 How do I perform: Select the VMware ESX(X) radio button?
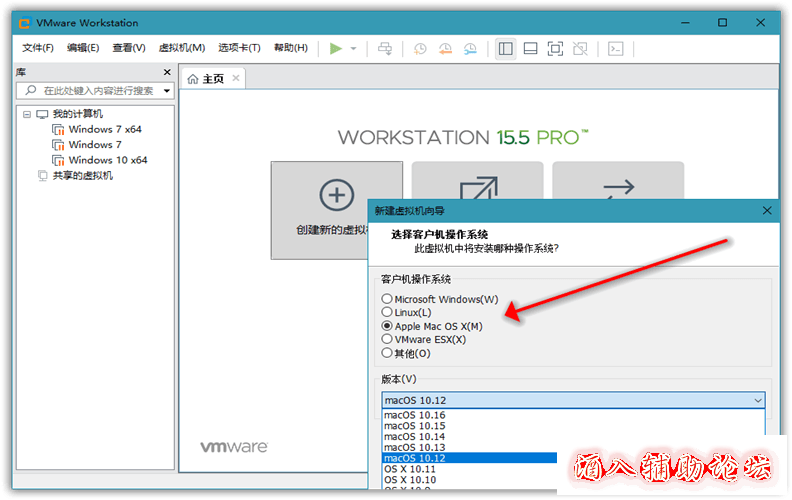(387, 339)
